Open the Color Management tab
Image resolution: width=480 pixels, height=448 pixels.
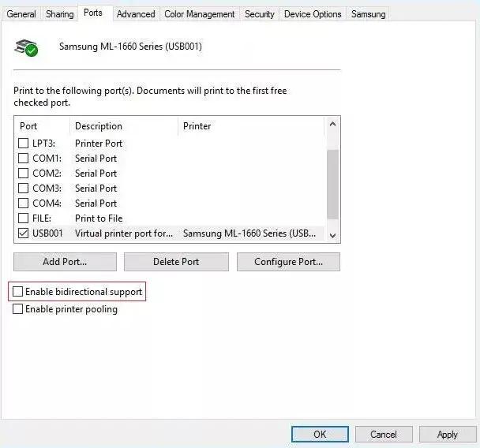200,14
